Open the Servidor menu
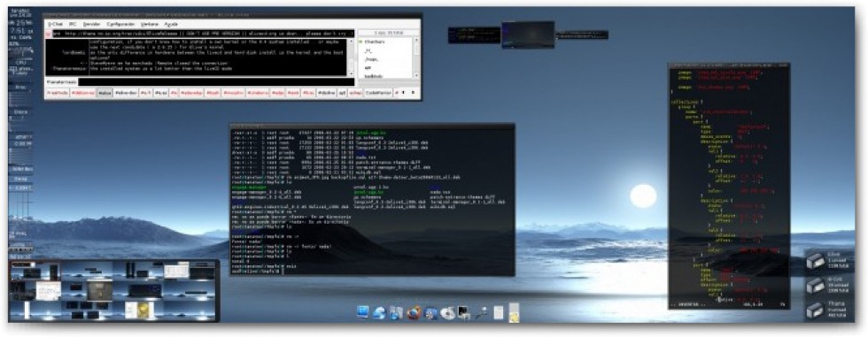868x337 pixels. pyautogui.click(x=92, y=24)
